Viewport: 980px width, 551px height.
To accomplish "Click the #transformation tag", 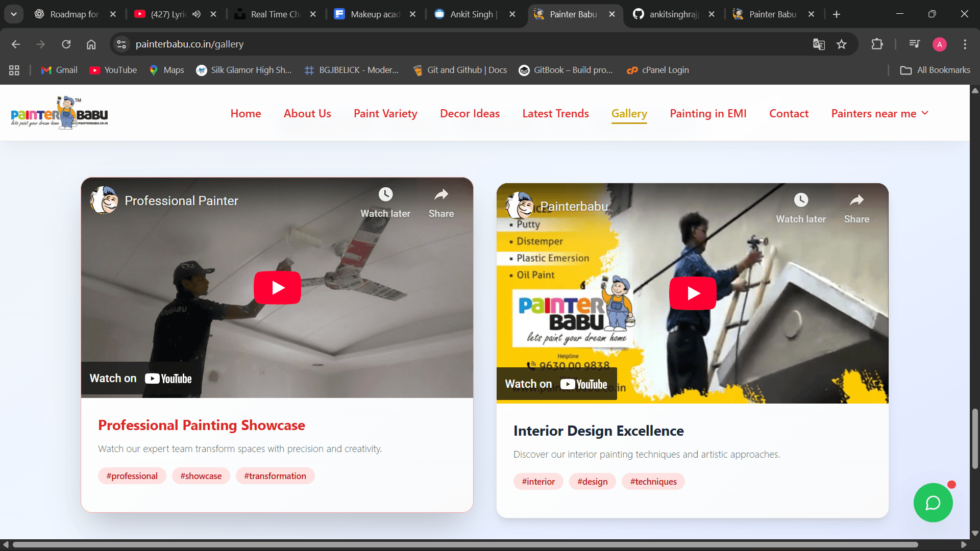I will click(x=275, y=476).
